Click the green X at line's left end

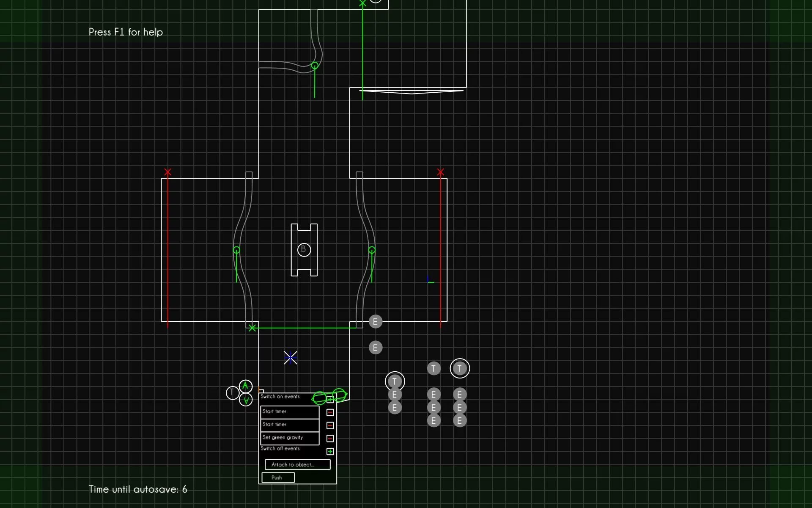252,328
